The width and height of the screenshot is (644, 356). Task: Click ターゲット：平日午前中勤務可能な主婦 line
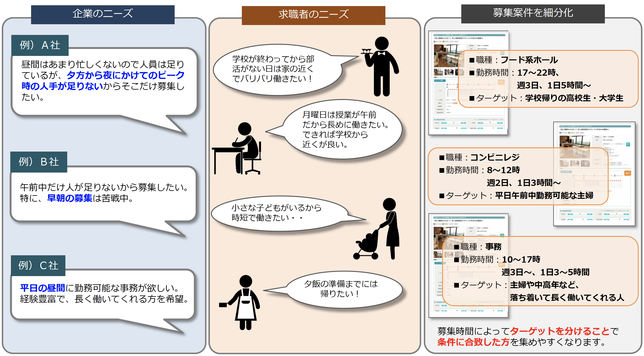pyautogui.click(x=516, y=196)
